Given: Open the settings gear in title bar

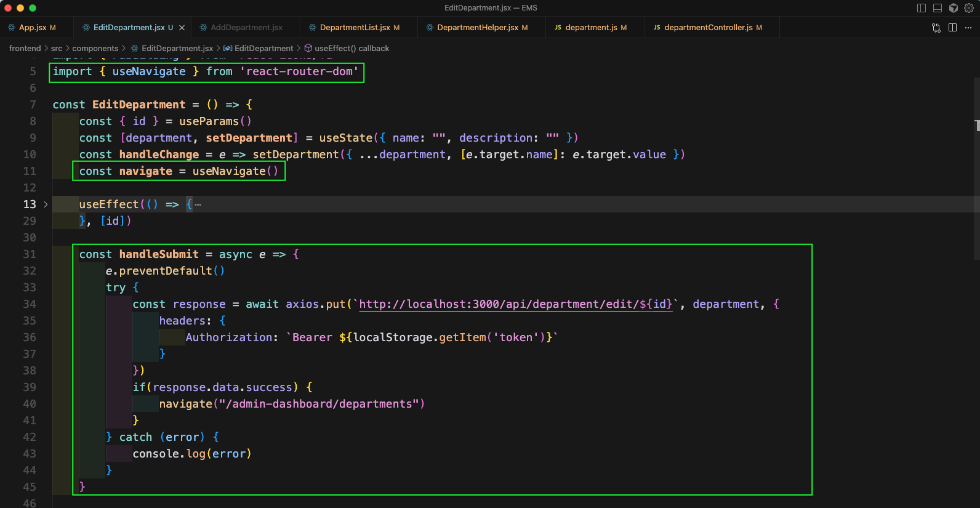Looking at the screenshot, I should click(969, 8).
